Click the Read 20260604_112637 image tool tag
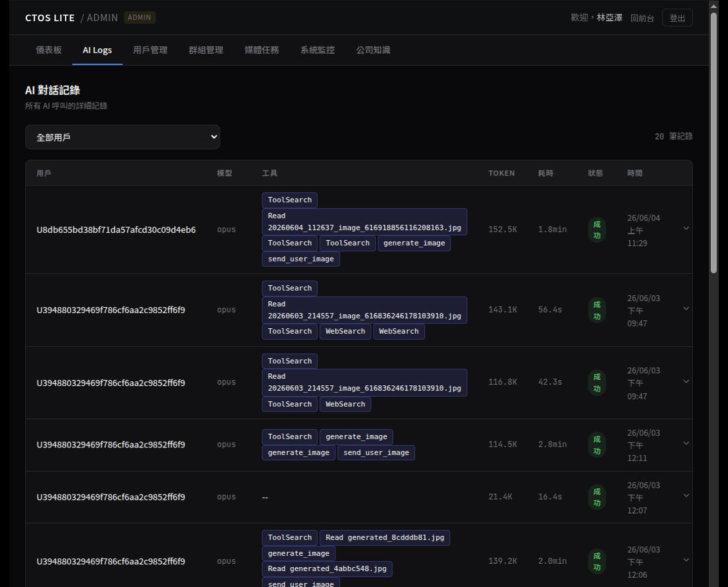 tap(365, 222)
